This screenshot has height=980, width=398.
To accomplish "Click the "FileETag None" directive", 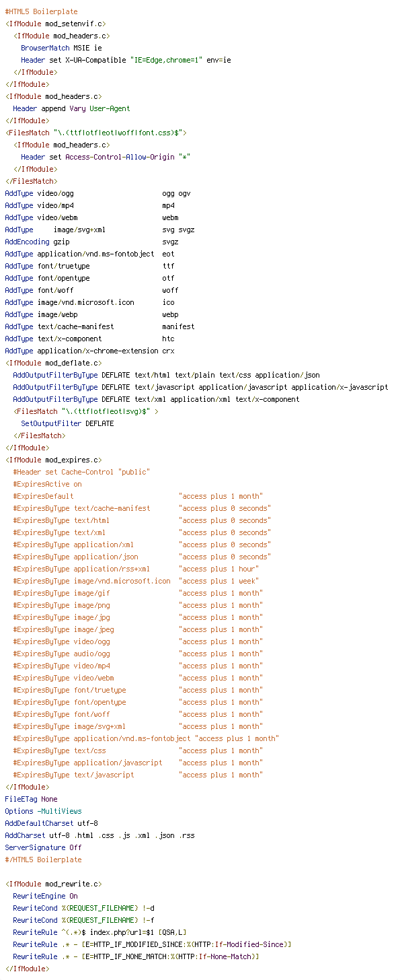I will (x=31, y=799).
